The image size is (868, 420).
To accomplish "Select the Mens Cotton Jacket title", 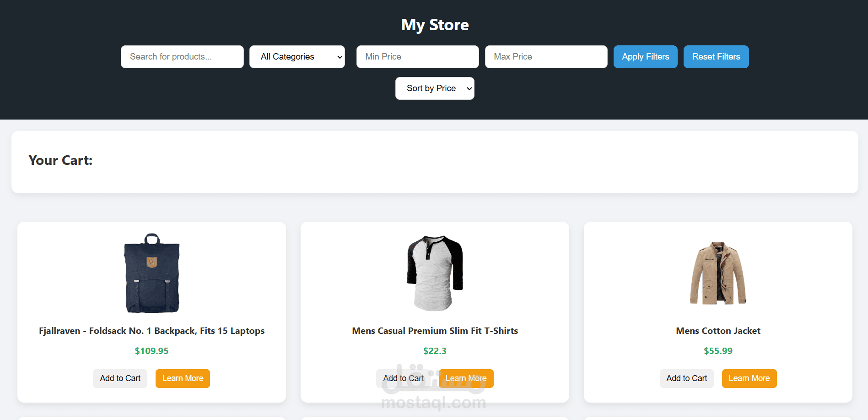I will click(717, 330).
